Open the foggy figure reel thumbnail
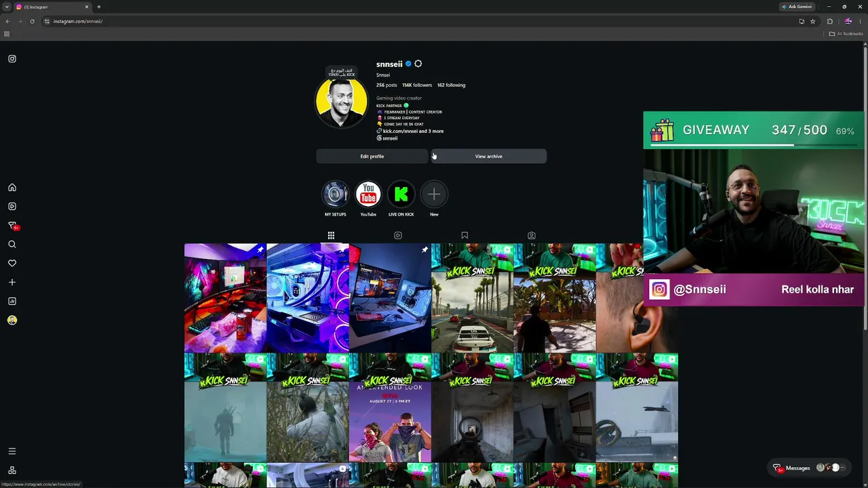Screen dimensions: 868x488 click(x=225, y=408)
